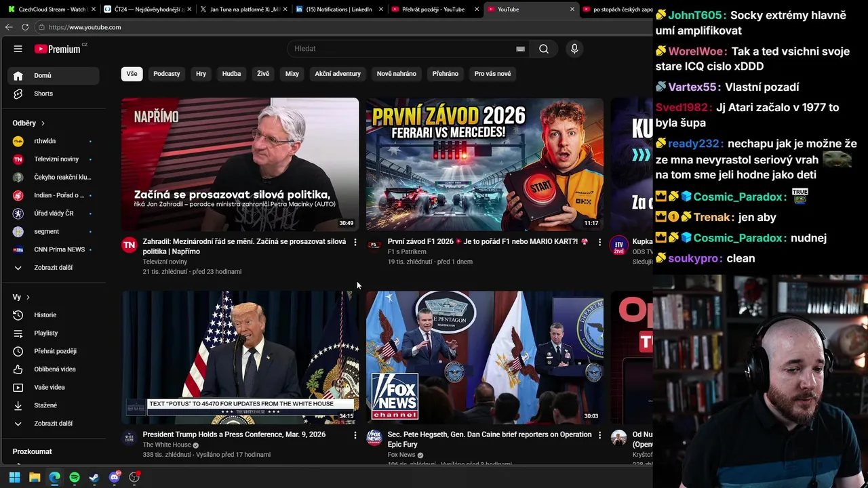
Task: Open options menu for Zahradil video
Action: (355, 242)
